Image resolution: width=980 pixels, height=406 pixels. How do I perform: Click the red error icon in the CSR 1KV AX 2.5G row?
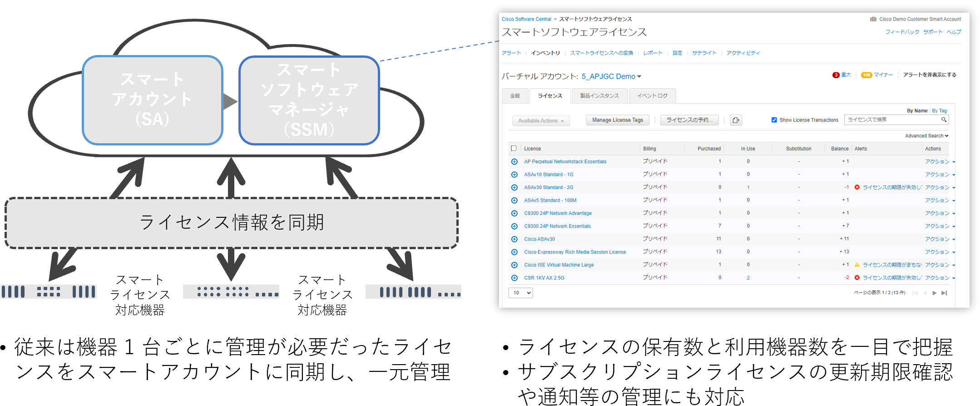pos(857,278)
